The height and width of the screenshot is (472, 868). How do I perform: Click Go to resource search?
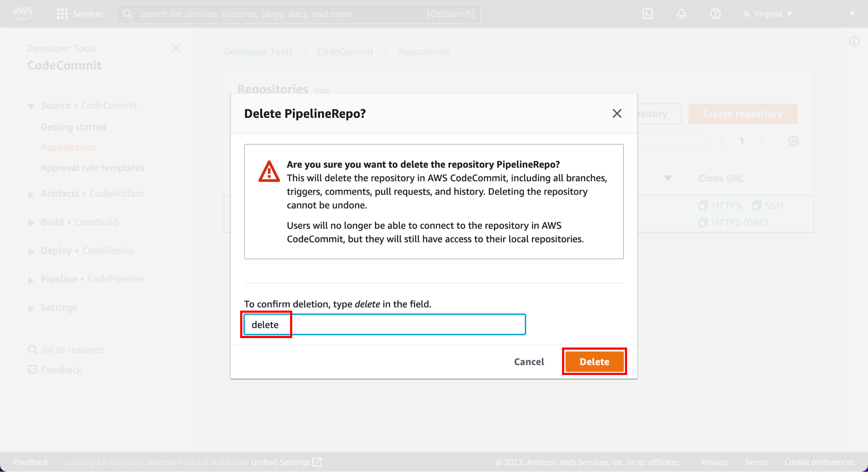66,350
